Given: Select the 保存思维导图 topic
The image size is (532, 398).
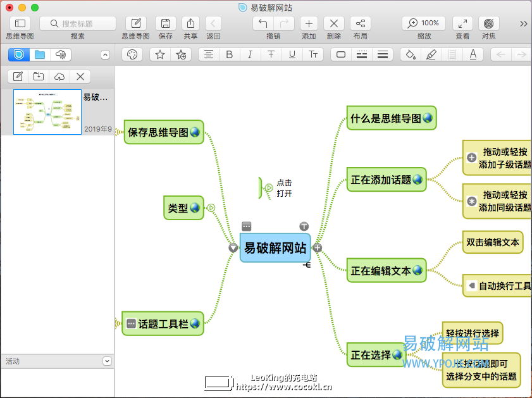Looking at the screenshot, I should (164, 132).
